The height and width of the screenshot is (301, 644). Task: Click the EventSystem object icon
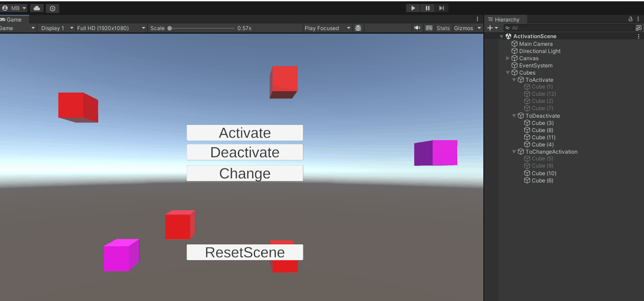pos(515,66)
